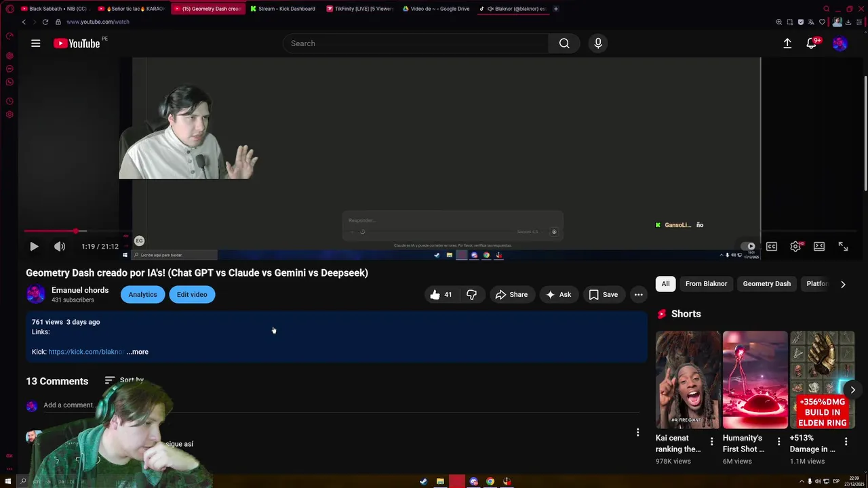Save the video to a playlist
Viewport: 868px width, 488px height.
click(603, 294)
